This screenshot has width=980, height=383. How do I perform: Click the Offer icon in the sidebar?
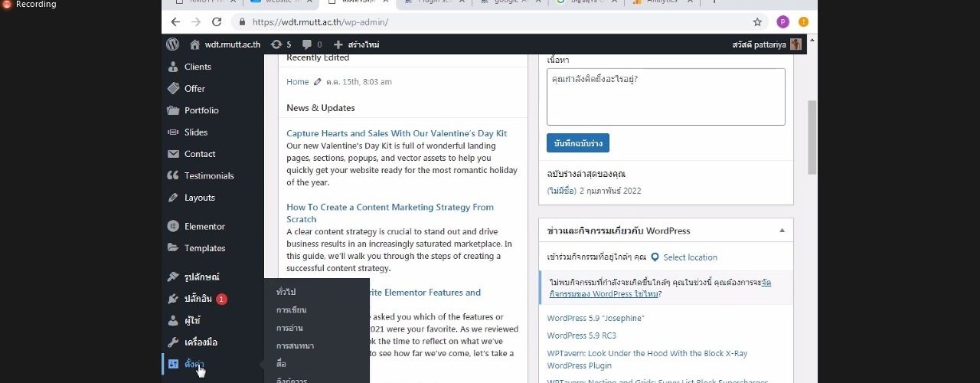coord(173,88)
